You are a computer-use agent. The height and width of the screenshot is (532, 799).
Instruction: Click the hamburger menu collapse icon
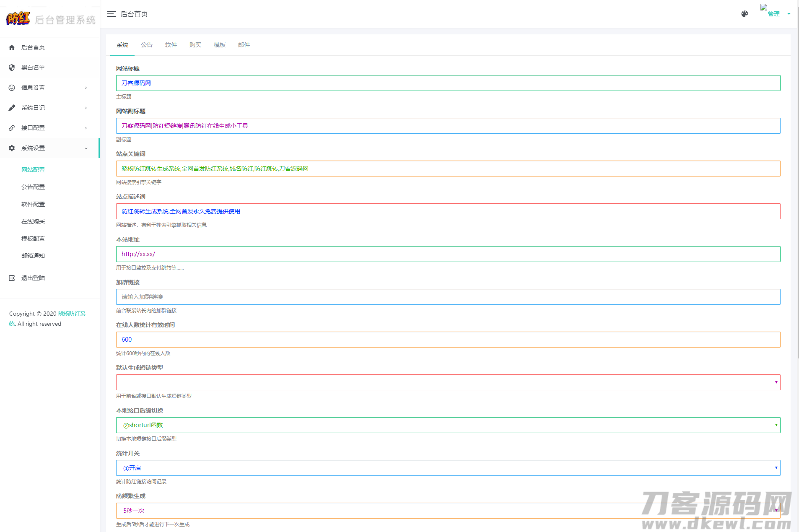(x=111, y=14)
